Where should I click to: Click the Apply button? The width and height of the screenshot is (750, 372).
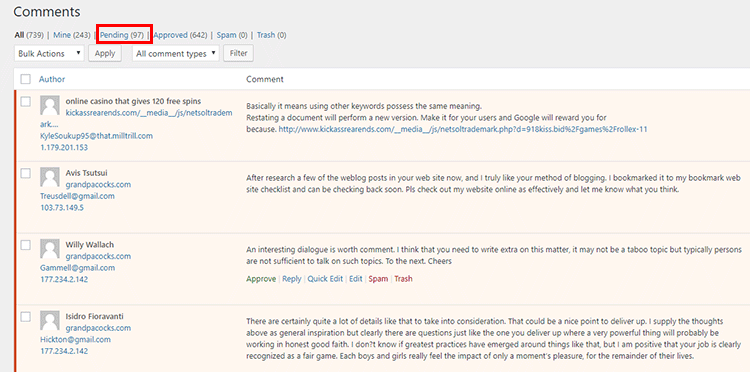pos(105,54)
